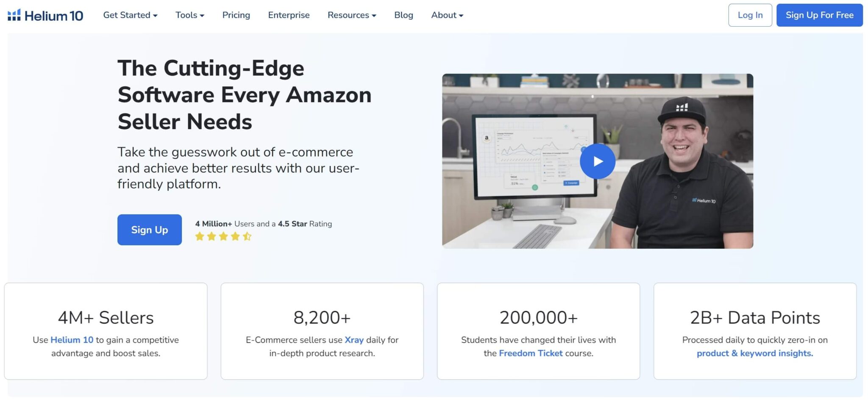Follow the Helium 10 text link

point(72,340)
